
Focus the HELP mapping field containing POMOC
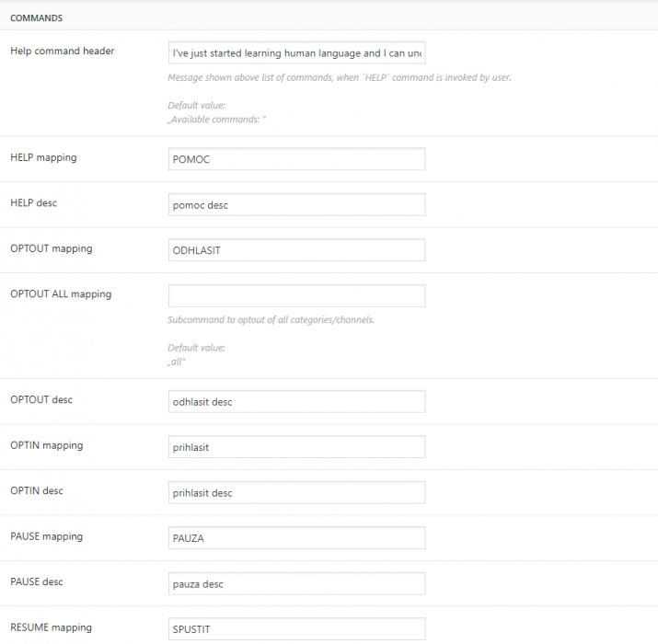click(x=296, y=159)
